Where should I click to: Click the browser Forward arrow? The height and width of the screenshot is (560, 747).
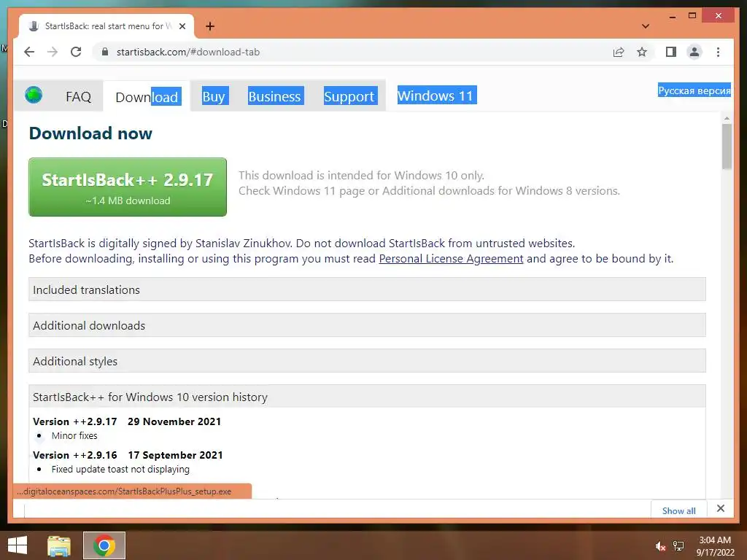click(x=53, y=52)
